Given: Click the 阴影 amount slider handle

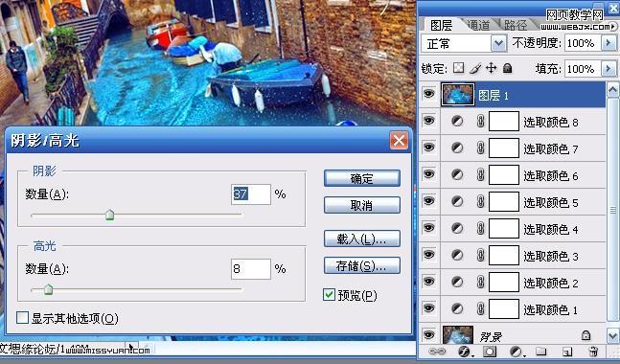Looking at the screenshot, I should click(x=109, y=215).
